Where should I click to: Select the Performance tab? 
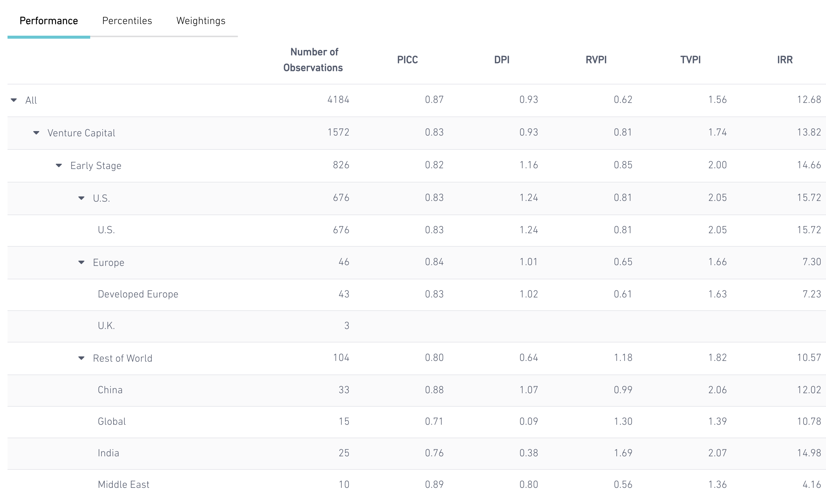[49, 21]
